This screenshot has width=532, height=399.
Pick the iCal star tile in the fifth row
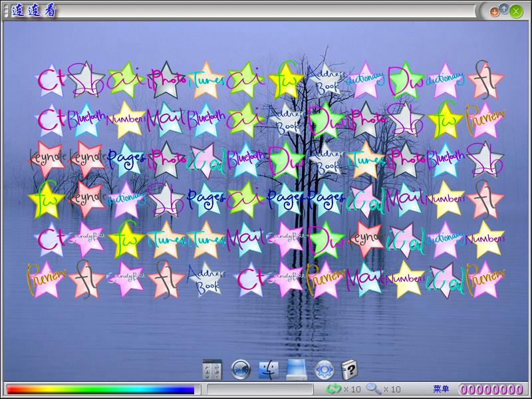pyautogui.click(x=406, y=239)
